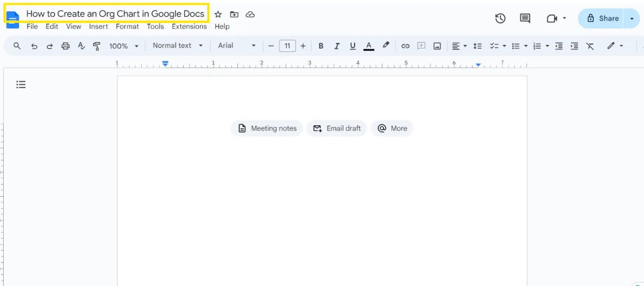Expand the checklist options arrow

point(504,46)
